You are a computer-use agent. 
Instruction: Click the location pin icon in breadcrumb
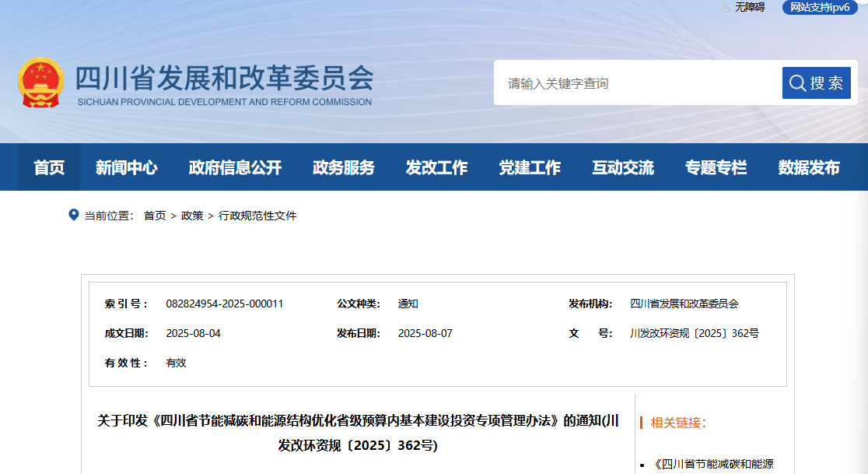(x=74, y=215)
